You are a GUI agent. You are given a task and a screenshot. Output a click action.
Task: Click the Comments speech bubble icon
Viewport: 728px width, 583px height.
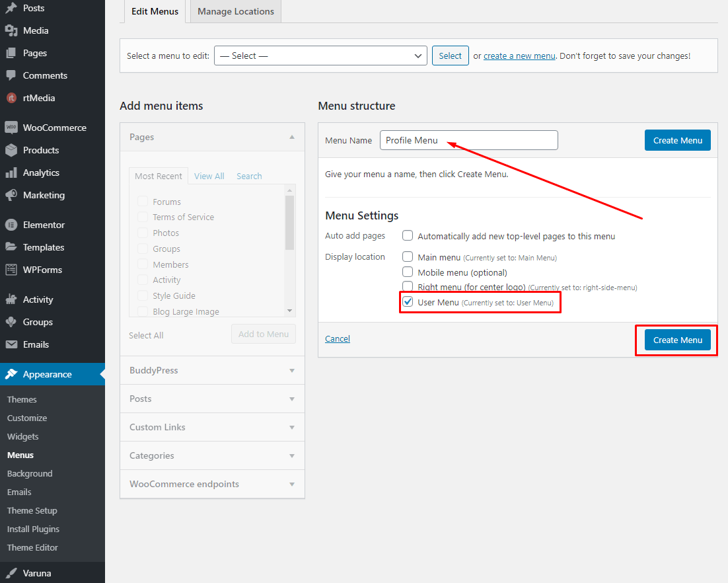point(11,75)
